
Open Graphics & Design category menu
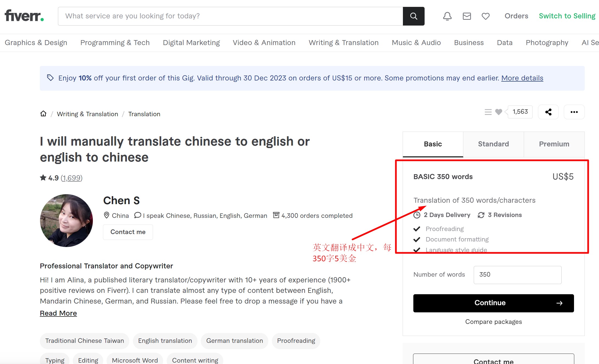[x=36, y=43]
